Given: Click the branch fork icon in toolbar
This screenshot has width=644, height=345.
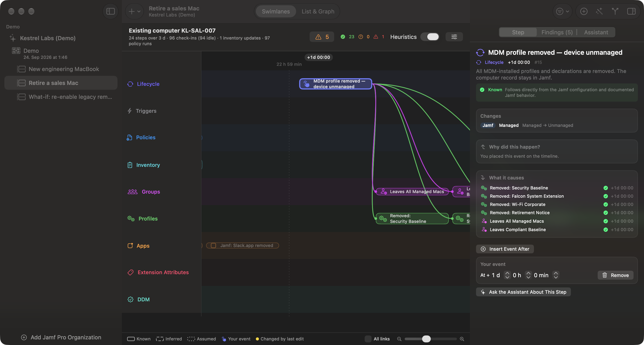Looking at the screenshot, I should click(x=615, y=11).
